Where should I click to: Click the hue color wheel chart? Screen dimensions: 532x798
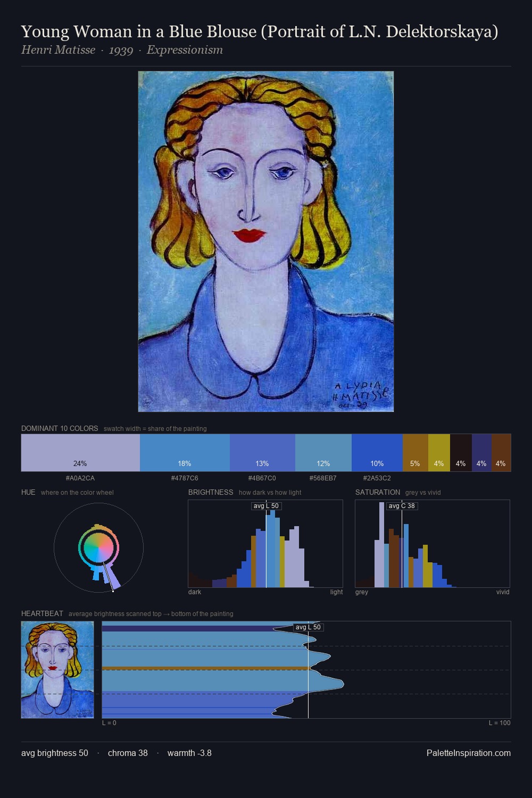[99, 547]
